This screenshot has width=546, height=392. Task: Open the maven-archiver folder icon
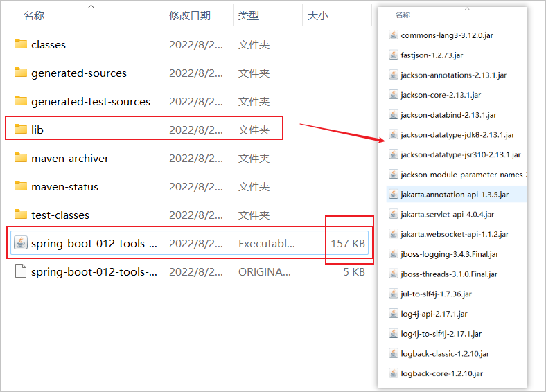21,158
